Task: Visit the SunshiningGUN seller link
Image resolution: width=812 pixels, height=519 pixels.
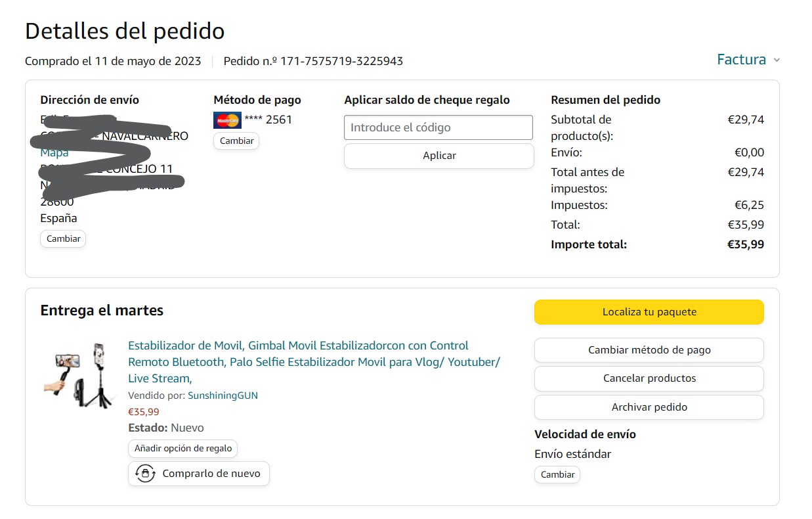Action: tap(223, 395)
